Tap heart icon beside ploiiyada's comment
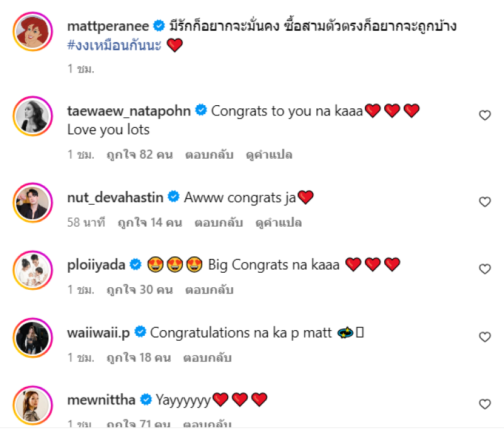This screenshot has height=441, width=504. click(x=484, y=269)
